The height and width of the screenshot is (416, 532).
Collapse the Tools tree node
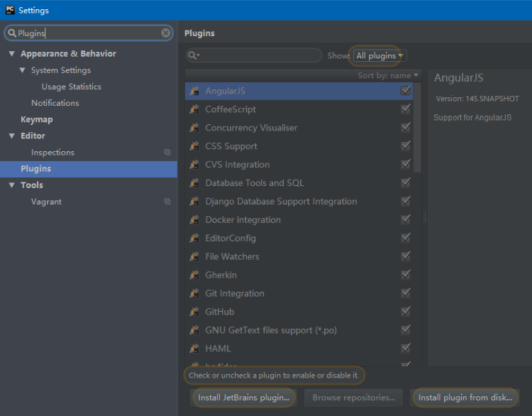pyautogui.click(x=12, y=185)
